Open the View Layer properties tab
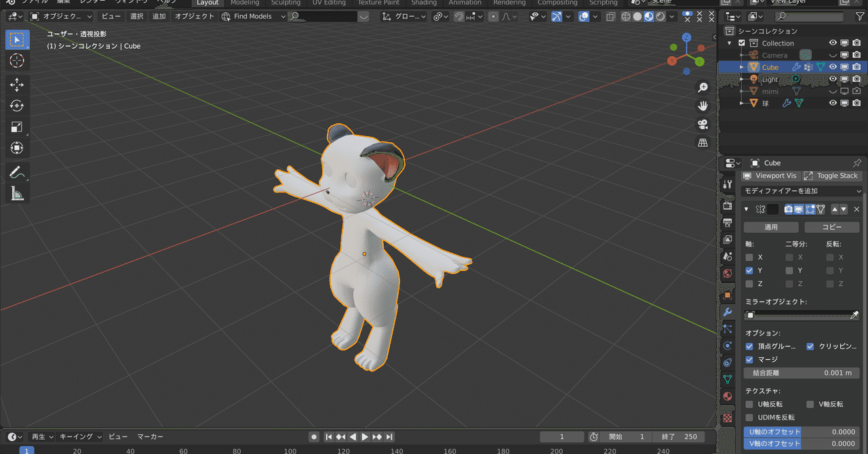868x454 pixels. 728,239
